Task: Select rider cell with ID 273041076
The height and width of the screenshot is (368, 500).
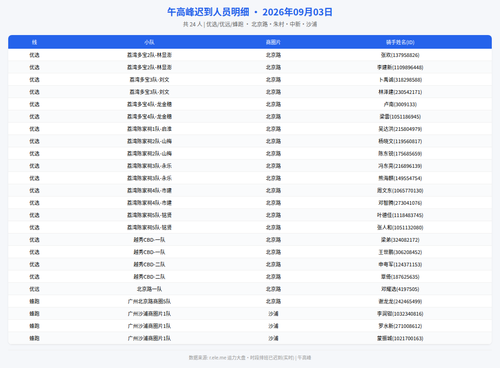Action: tap(400, 203)
